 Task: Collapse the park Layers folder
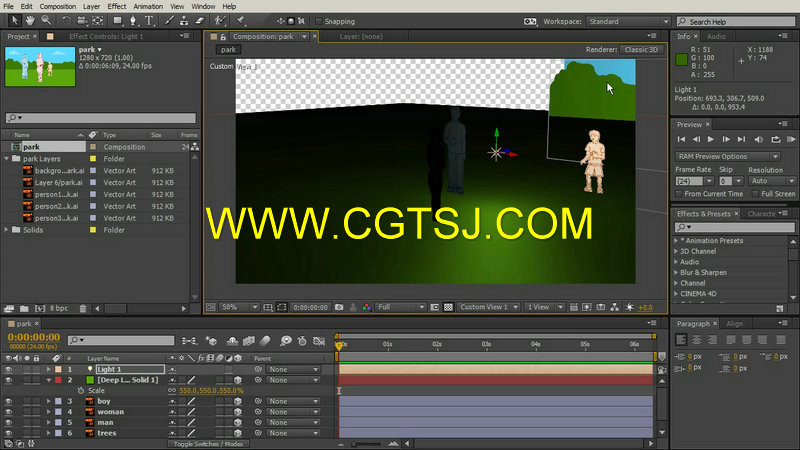click(x=7, y=159)
